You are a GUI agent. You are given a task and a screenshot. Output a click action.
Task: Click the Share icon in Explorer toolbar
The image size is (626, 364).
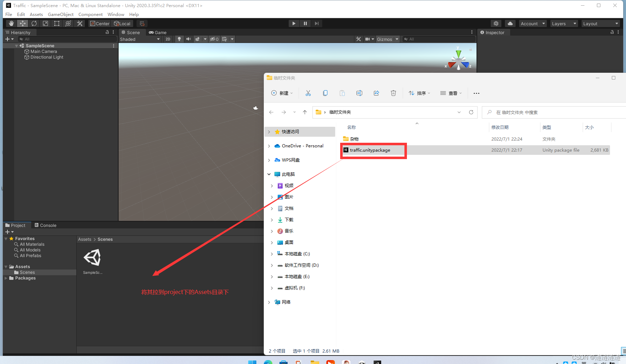376,93
